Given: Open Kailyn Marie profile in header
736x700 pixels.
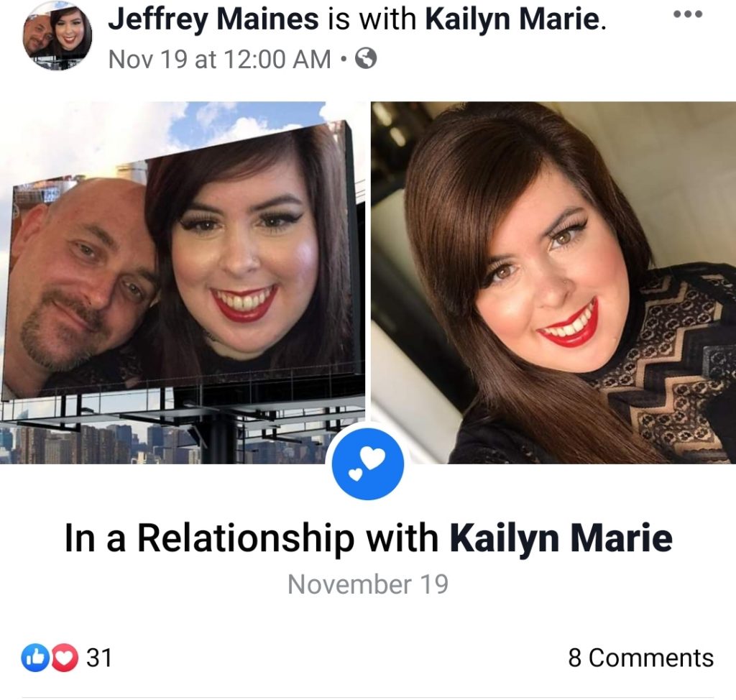Looking at the screenshot, I should (x=512, y=19).
